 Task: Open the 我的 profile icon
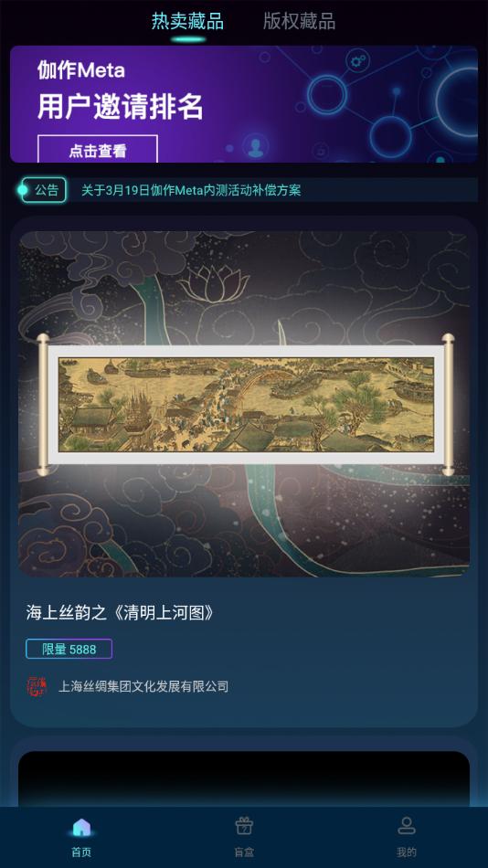coord(407,826)
